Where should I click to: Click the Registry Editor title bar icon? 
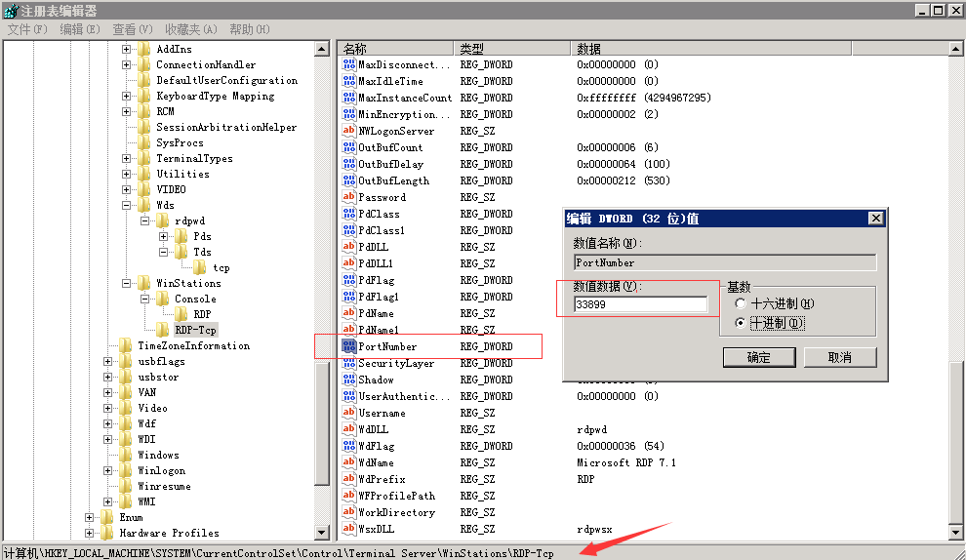(x=11, y=11)
